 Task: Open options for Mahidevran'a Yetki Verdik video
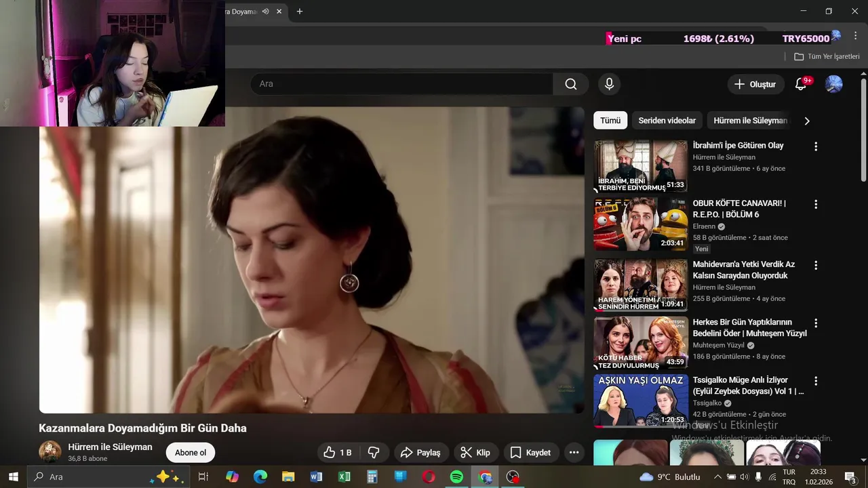click(816, 265)
